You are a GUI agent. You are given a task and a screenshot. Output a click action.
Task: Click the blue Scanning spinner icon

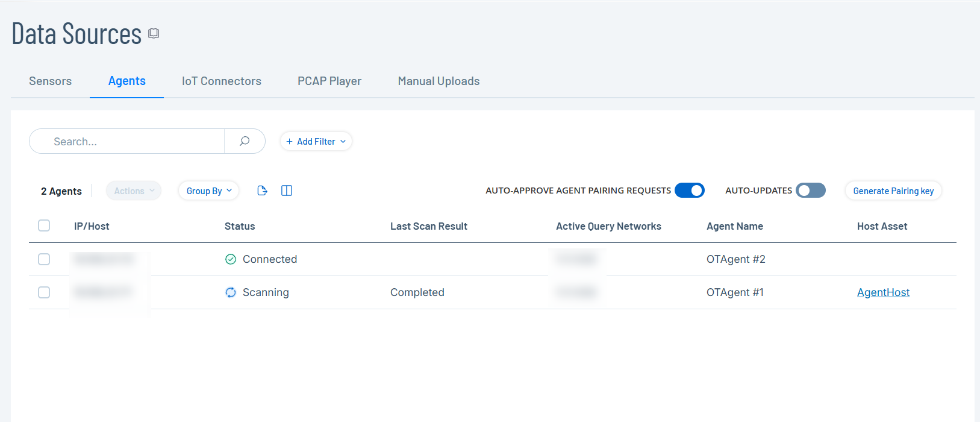[x=231, y=292]
